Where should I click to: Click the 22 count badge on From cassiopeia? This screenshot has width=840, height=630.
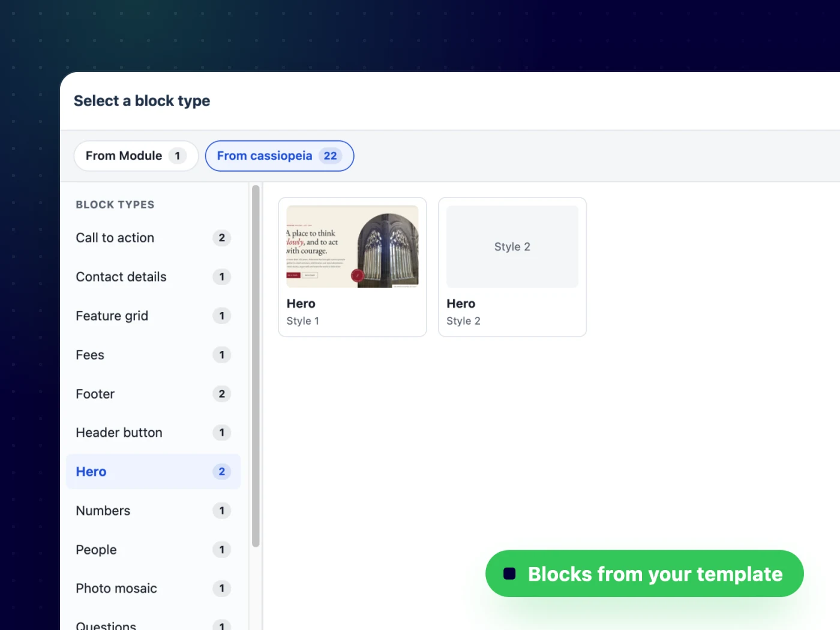[330, 156]
